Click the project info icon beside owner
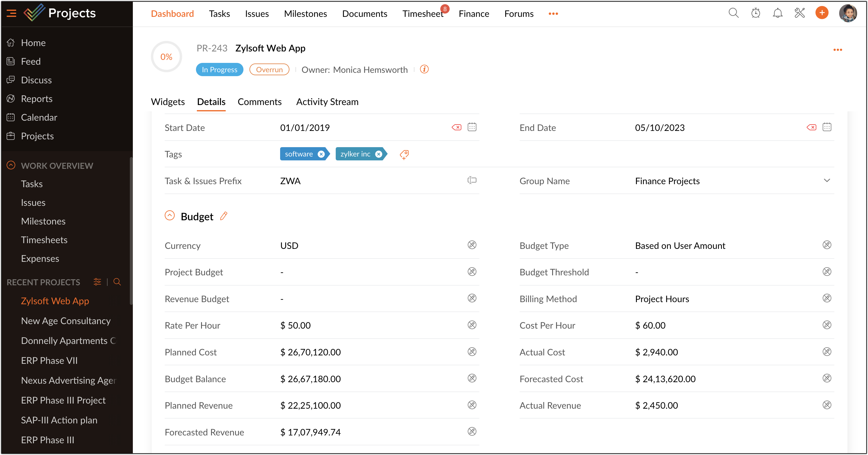Screen dimensions: 868x455 [x=424, y=70]
